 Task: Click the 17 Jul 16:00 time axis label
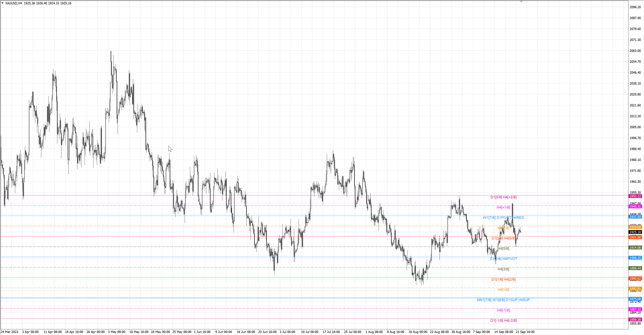331,332
